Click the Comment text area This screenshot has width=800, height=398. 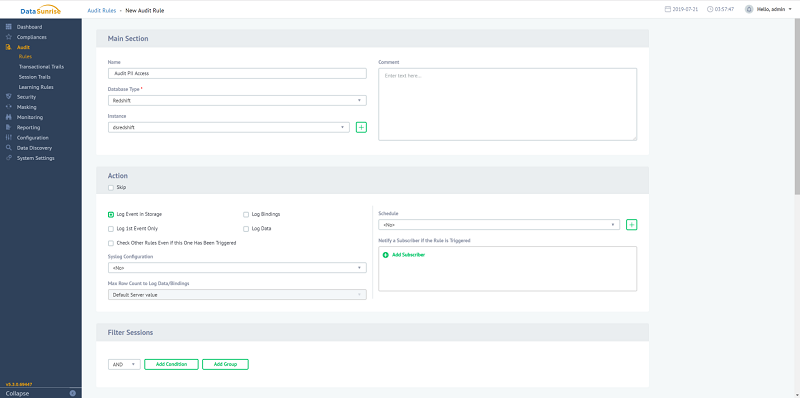click(508, 104)
